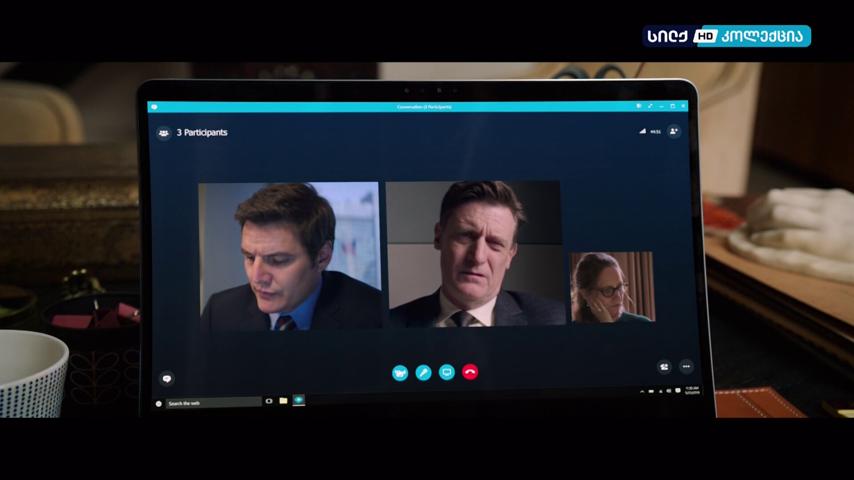Mute the microphone in the call
The width and height of the screenshot is (854, 480).
click(423, 373)
